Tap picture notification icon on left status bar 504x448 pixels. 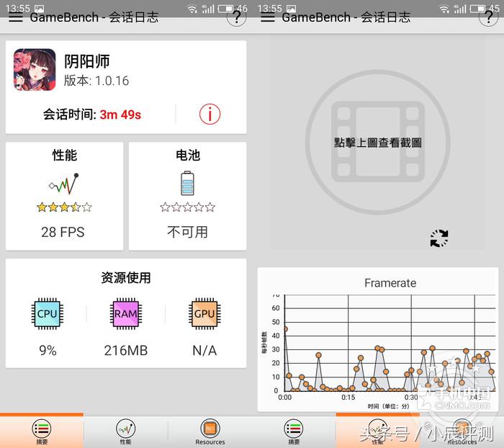click(x=39, y=9)
